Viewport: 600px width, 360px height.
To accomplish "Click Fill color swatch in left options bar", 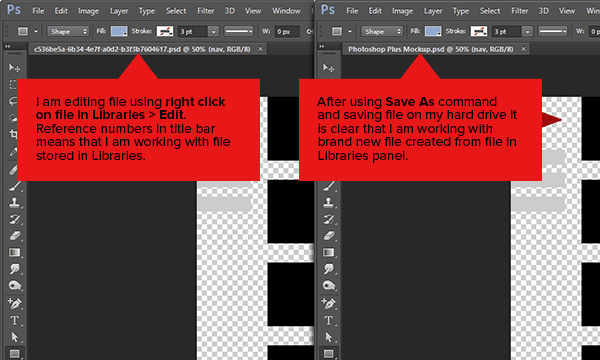I will 119,31.
